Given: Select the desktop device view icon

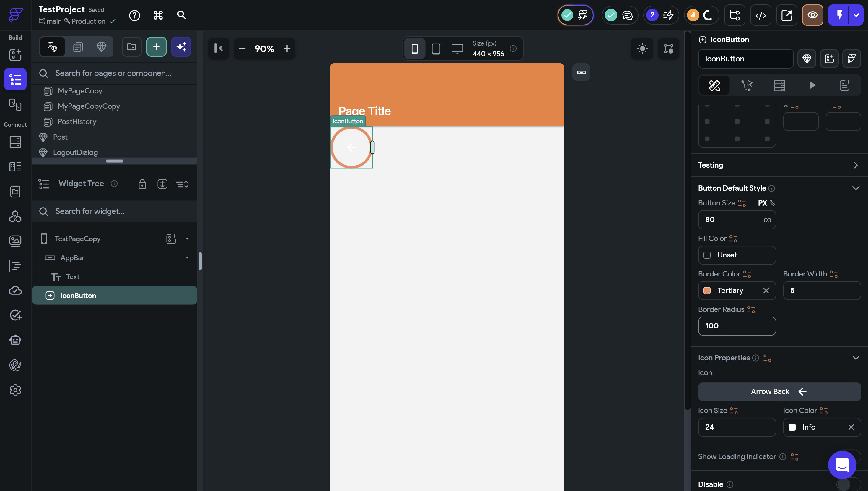Looking at the screenshot, I should (457, 49).
